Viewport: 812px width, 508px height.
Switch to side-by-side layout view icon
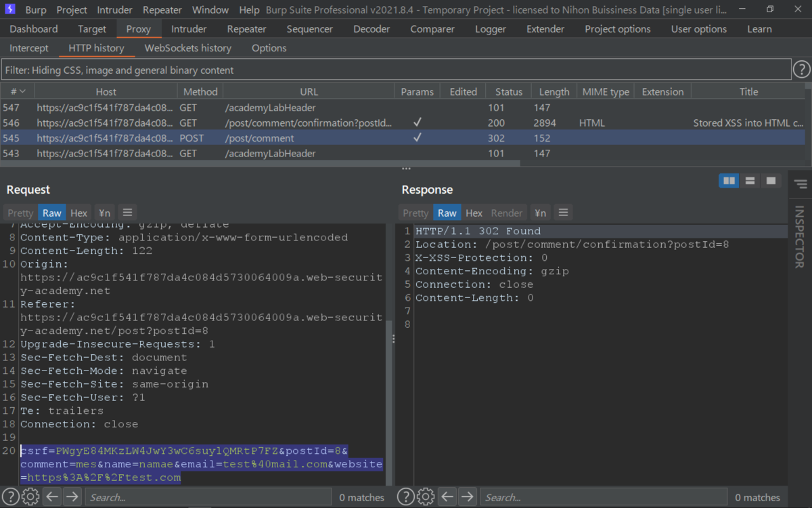(x=729, y=180)
